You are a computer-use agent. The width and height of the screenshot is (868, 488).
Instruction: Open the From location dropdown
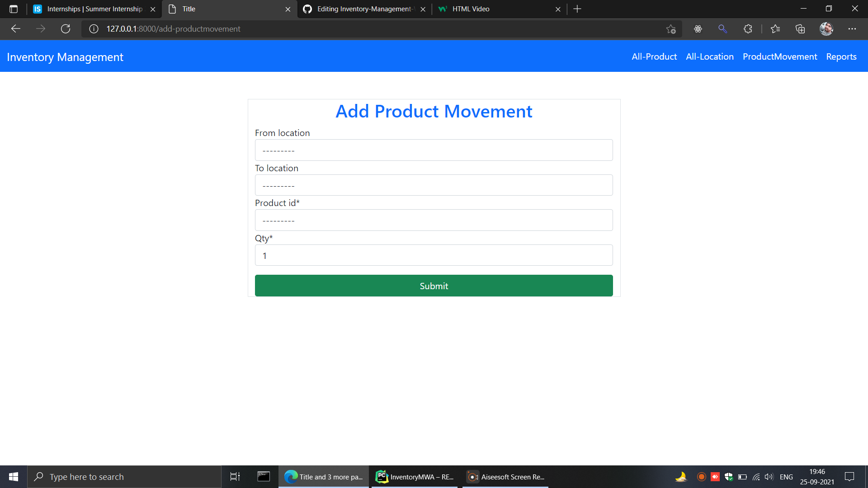pyautogui.click(x=434, y=150)
